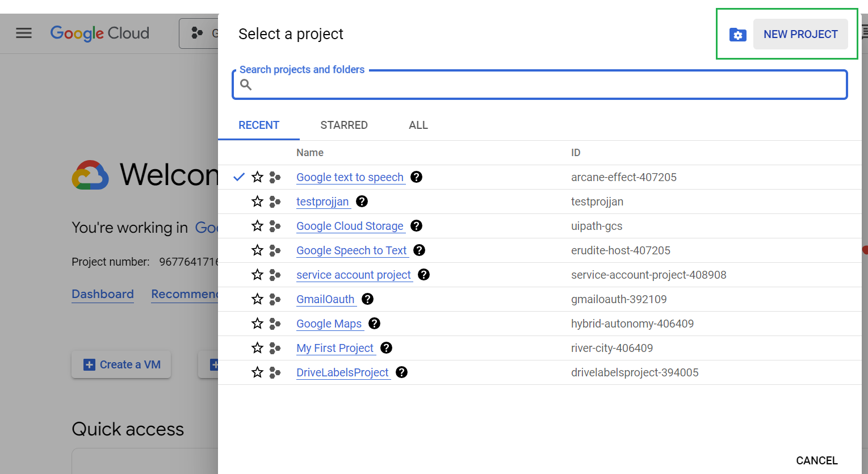
Task: Click the NEW PROJECT button
Action: point(800,34)
